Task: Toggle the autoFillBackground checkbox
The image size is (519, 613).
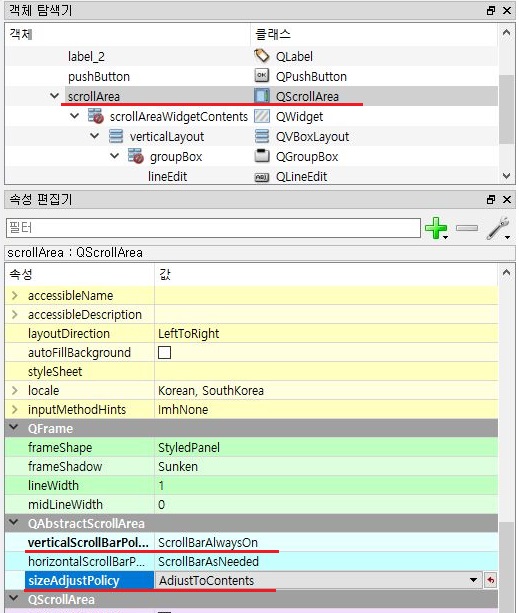Action: pyautogui.click(x=164, y=352)
